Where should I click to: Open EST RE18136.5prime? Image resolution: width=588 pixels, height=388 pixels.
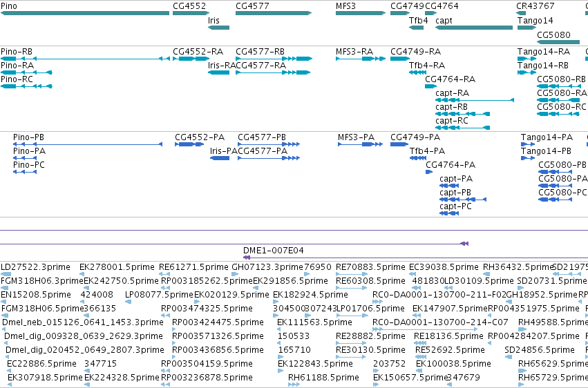(448, 336)
